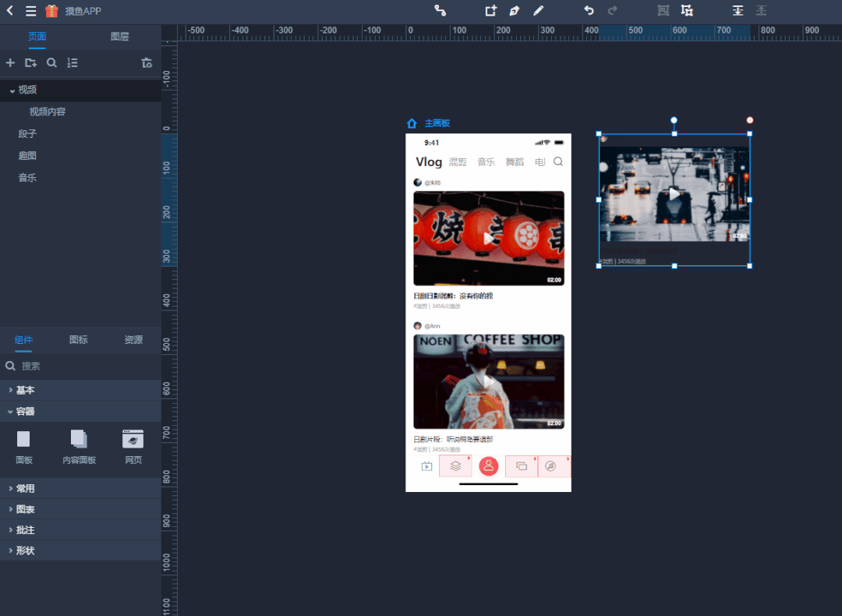
Task: Click the numbered list sort icon
Action: [72, 63]
